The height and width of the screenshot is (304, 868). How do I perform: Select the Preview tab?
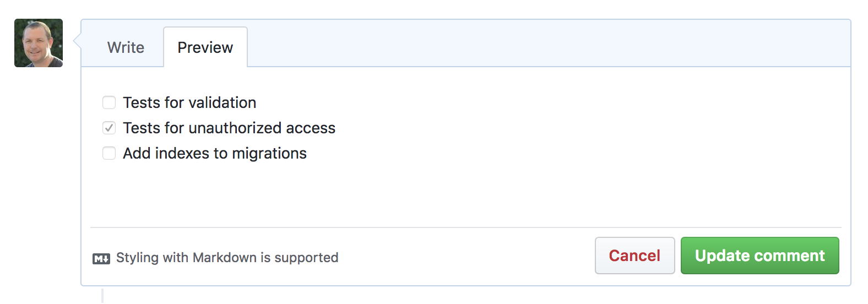click(x=205, y=47)
